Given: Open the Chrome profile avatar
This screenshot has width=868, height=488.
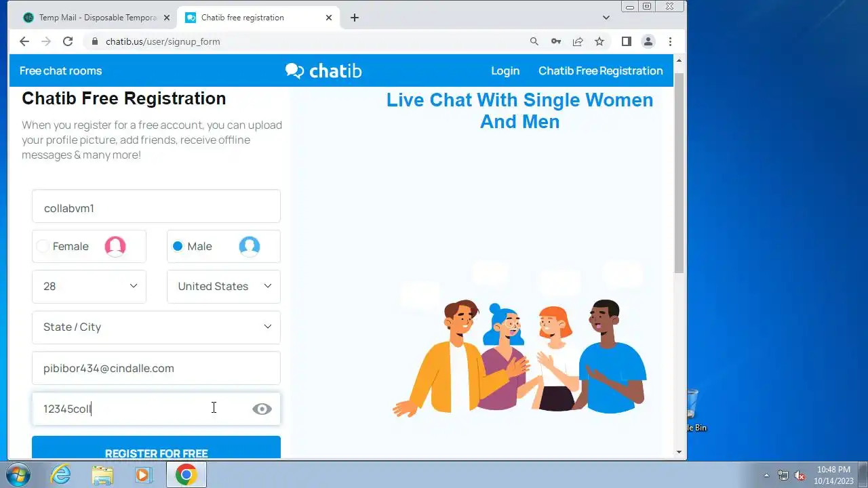Looking at the screenshot, I should [x=648, y=41].
